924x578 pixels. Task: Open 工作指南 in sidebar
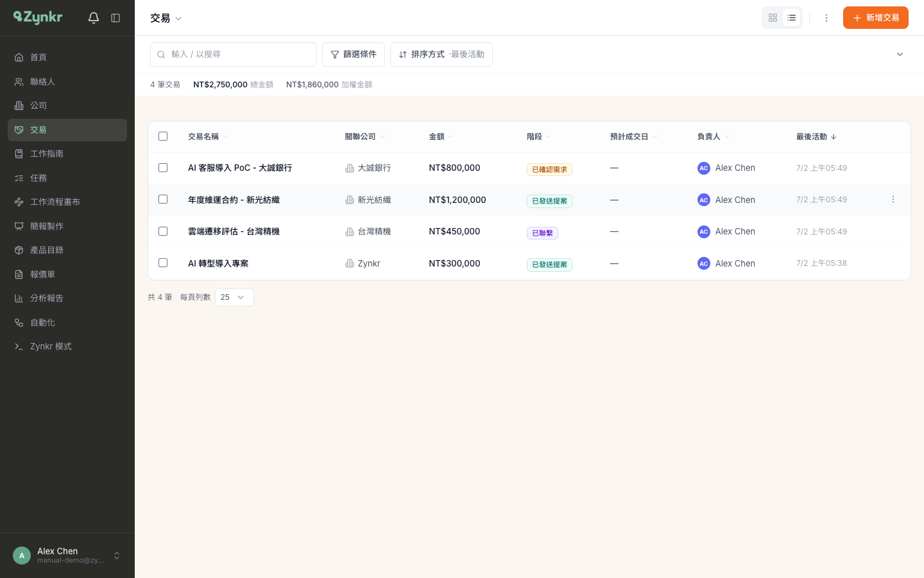click(x=67, y=153)
